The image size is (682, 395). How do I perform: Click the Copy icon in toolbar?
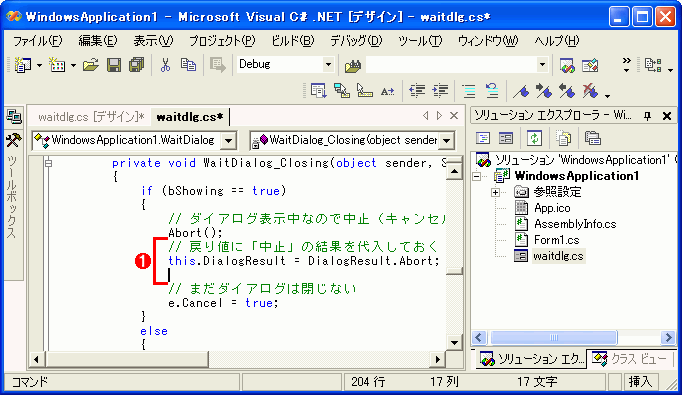(x=188, y=65)
